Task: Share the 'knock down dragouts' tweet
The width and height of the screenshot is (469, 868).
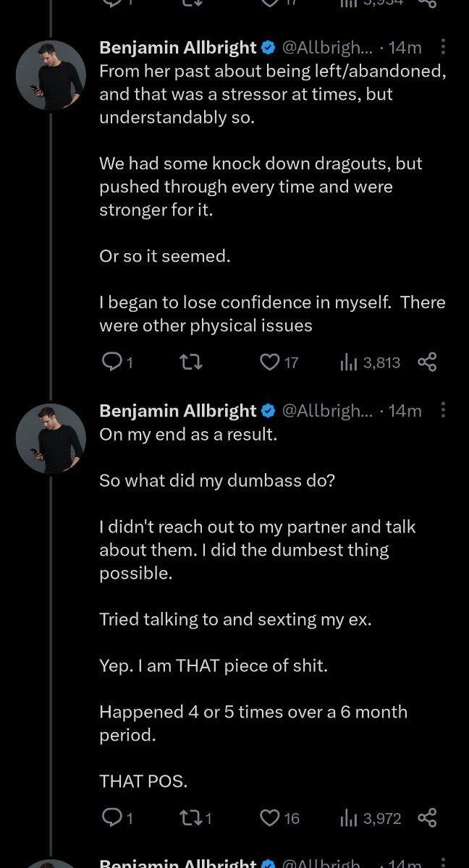Action: click(428, 362)
